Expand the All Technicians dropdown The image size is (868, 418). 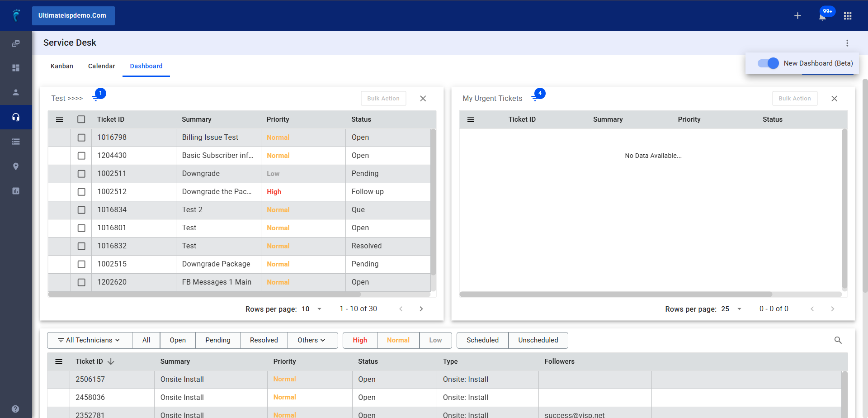click(89, 340)
